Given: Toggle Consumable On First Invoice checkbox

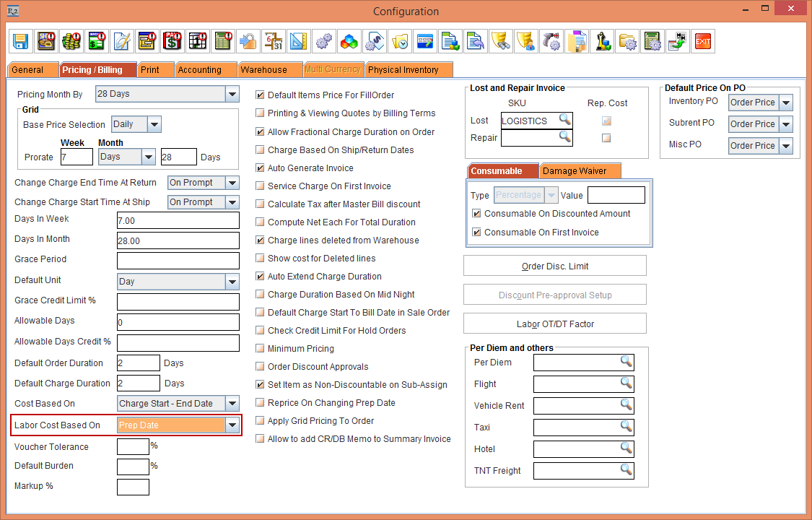Looking at the screenshot, I should [476, 233].
